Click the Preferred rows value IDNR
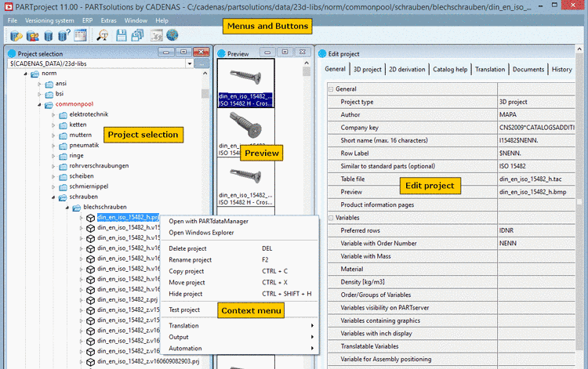The height and width of the screenshot is (369, 588). point(536,230)
